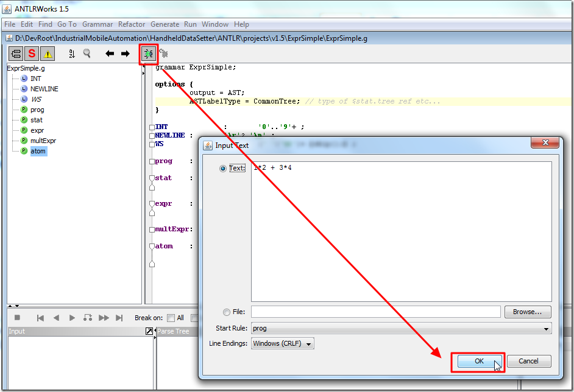This screenshot has height=392, width=574.
Task: Open the Find menu
Action: click(x=45, y=24)
